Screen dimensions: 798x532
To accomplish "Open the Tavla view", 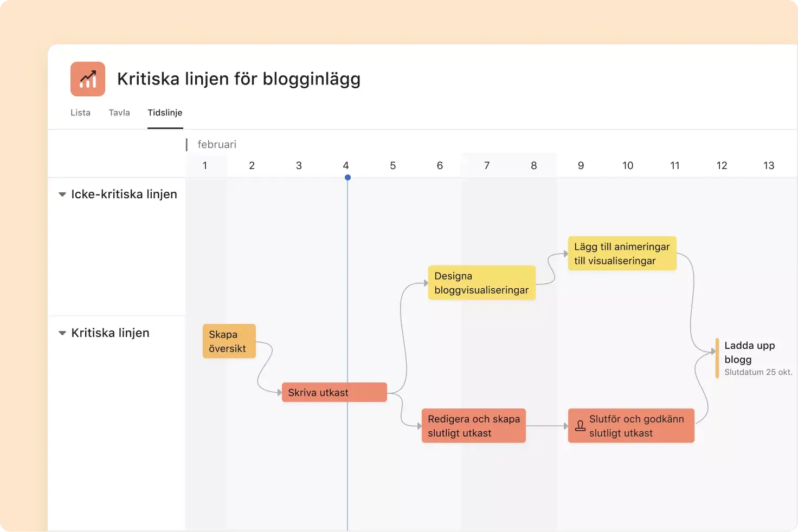I will click(x=119, y=113).
